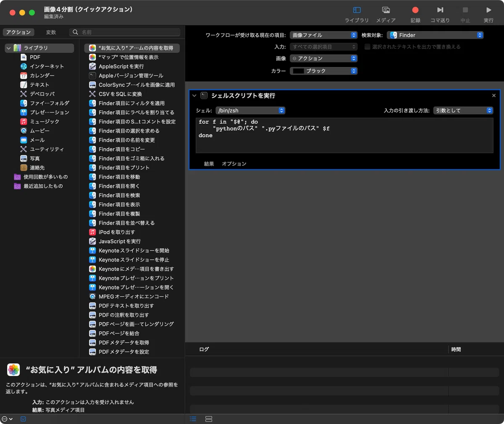Screen dimensions: 504x424
Task: Select the CSVをSQLに変換 action icon
Action: tap(92, 94)
